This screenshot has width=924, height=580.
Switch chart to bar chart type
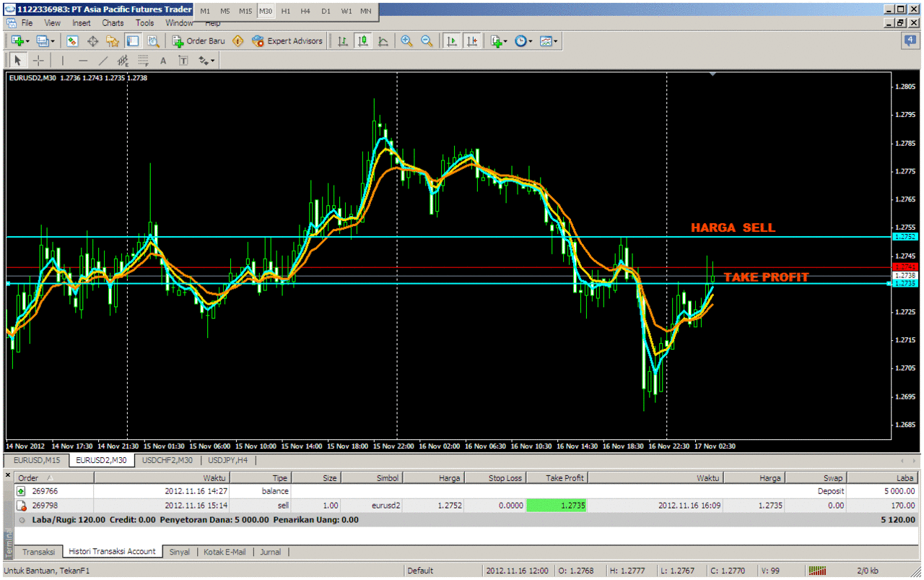coord(343,41)
